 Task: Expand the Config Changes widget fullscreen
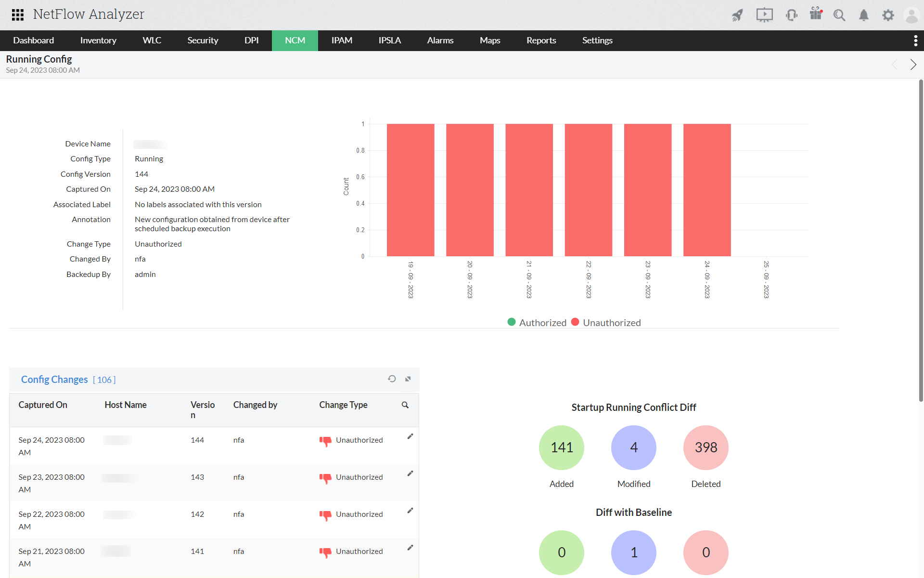pyautogui.click(x=408, y=379)
